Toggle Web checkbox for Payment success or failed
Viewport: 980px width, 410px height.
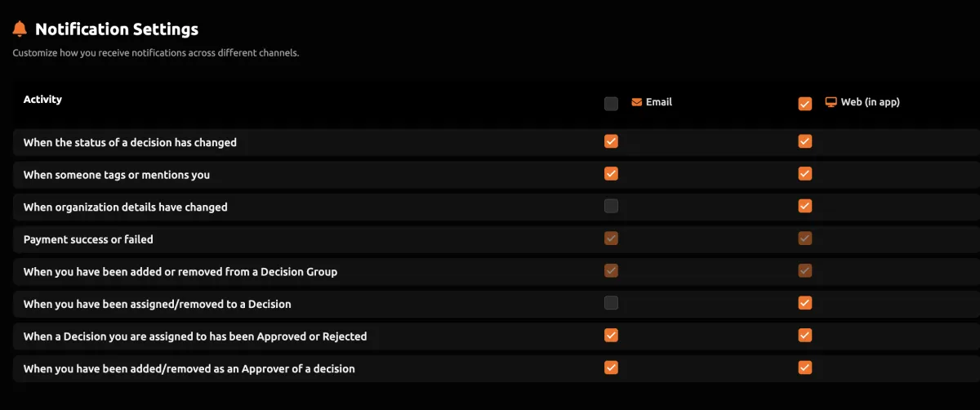(805, 238)
